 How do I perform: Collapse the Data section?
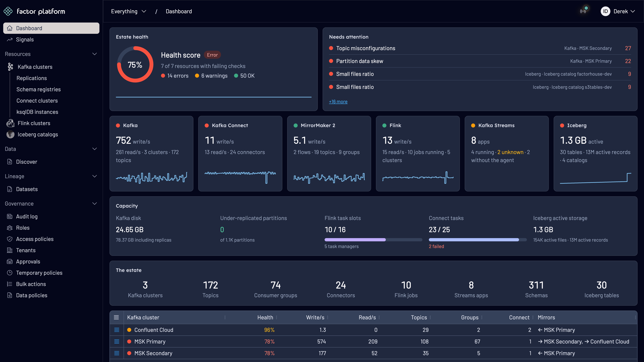click(x=94, y=149)
